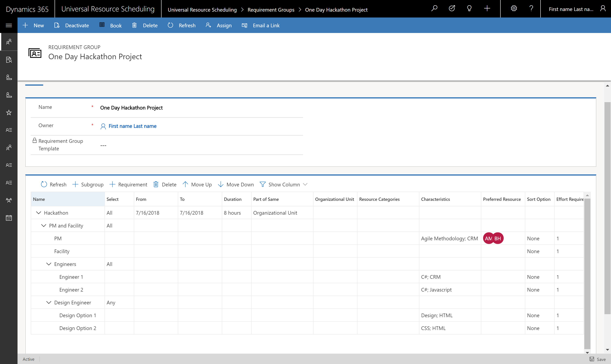Add a Subgroup in the grid toolbar
The width and height of the screenshot is (611, 364).
pyautogui.click(x=88, y=185)
